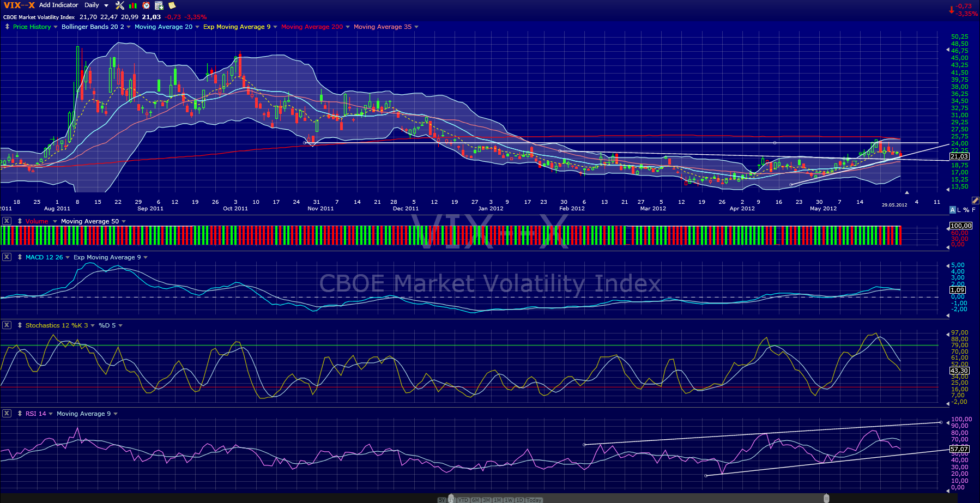Select the 5Y time range
Image resolution: width=980 pixels, height=503 pixels.
tap(442, 500)
